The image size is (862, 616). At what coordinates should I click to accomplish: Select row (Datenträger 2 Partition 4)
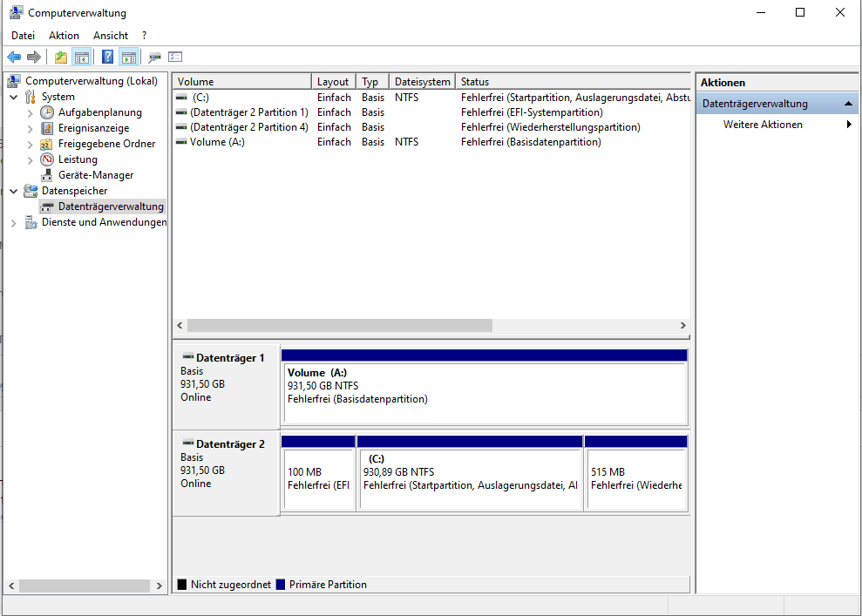[x=431, y=127]
